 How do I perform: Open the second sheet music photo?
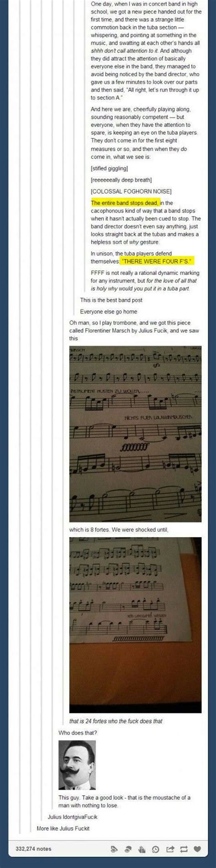tap(135, 625)
